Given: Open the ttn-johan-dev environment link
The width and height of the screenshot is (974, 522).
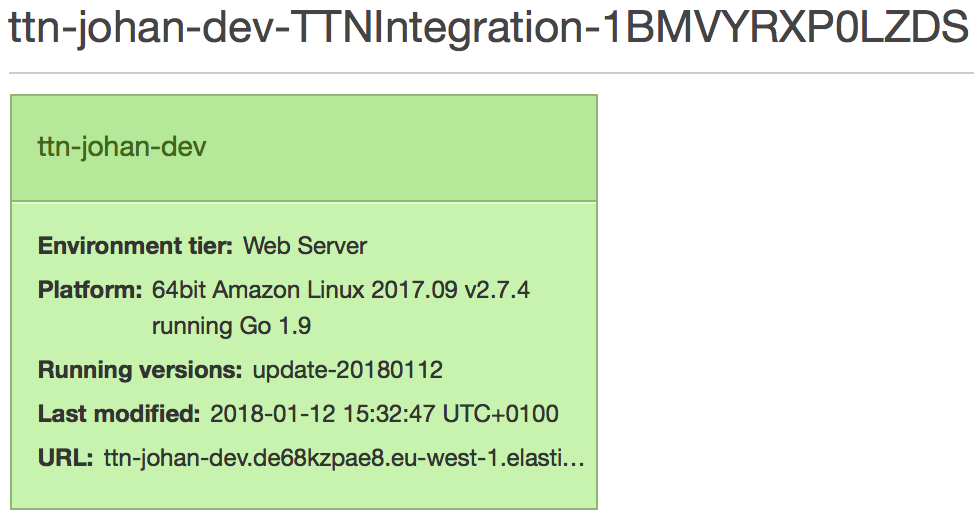Looking at the screenshot, I should (x=122, y=147).
